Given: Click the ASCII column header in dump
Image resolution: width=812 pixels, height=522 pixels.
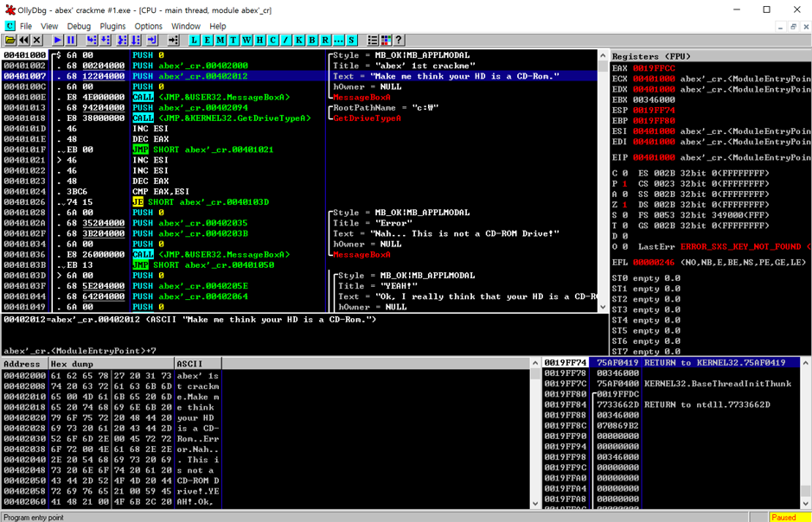Looking at the screenshot, I should pos(198,364).
